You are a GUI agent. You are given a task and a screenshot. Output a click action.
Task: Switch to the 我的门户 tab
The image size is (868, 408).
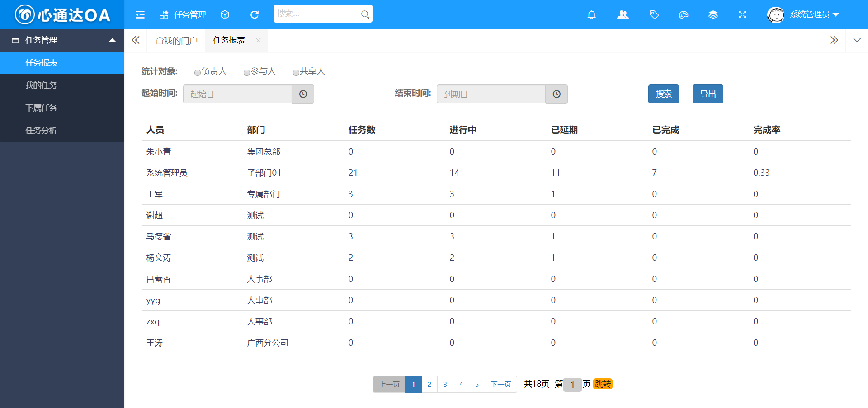176,41
